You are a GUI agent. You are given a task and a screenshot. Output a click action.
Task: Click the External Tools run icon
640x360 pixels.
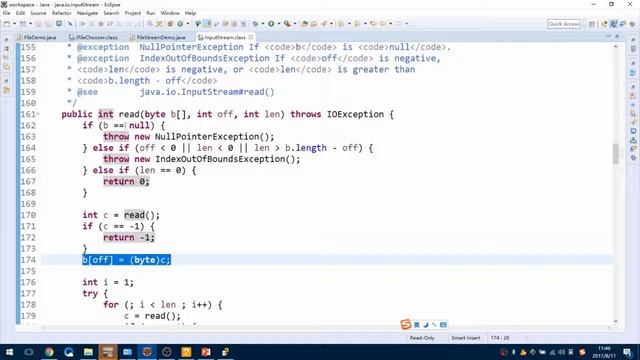tap(287, 24)
